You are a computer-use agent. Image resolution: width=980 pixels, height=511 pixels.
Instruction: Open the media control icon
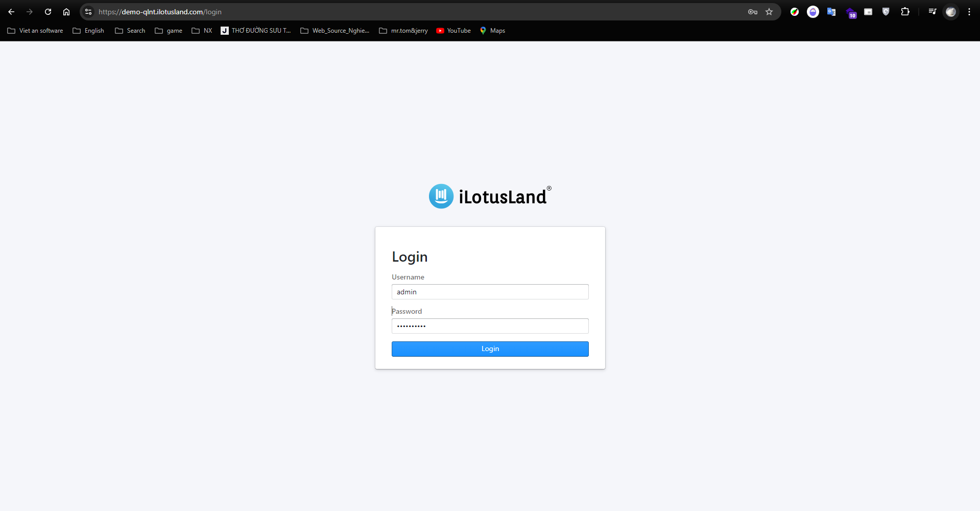click(933, 12)
